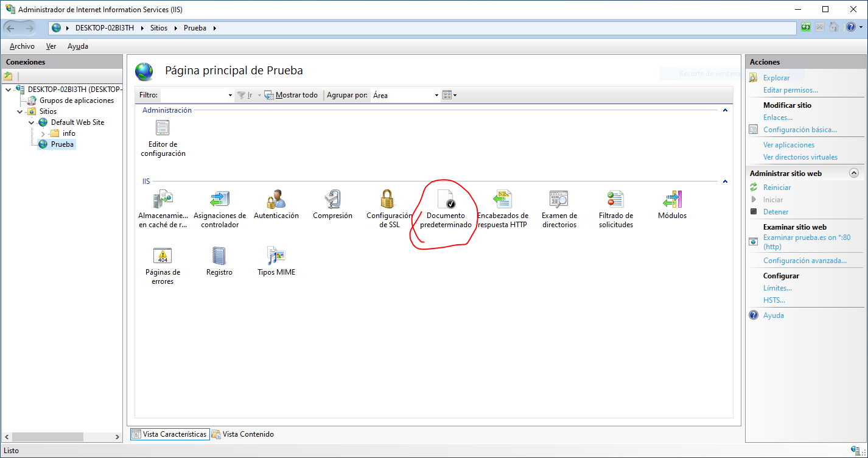Collapse the Sitios tree node

coord(19,111)
